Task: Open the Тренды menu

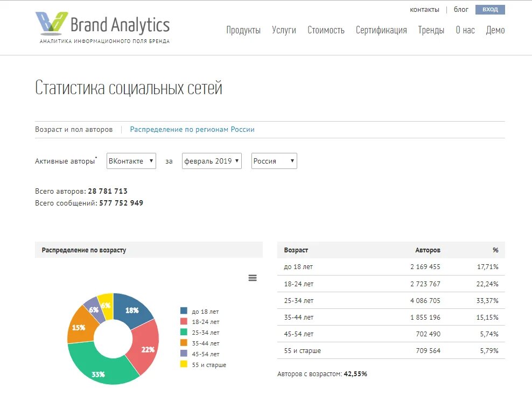Action: click(431, 31)
